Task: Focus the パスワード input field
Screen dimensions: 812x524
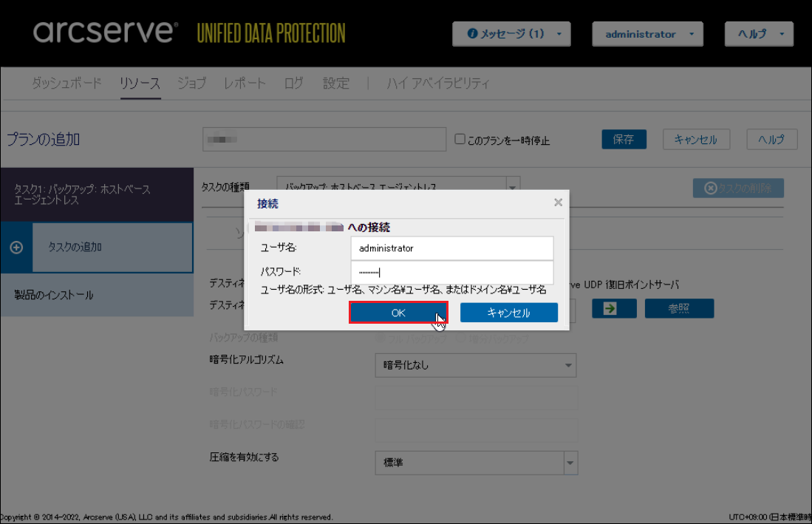Action: (451, 271)
